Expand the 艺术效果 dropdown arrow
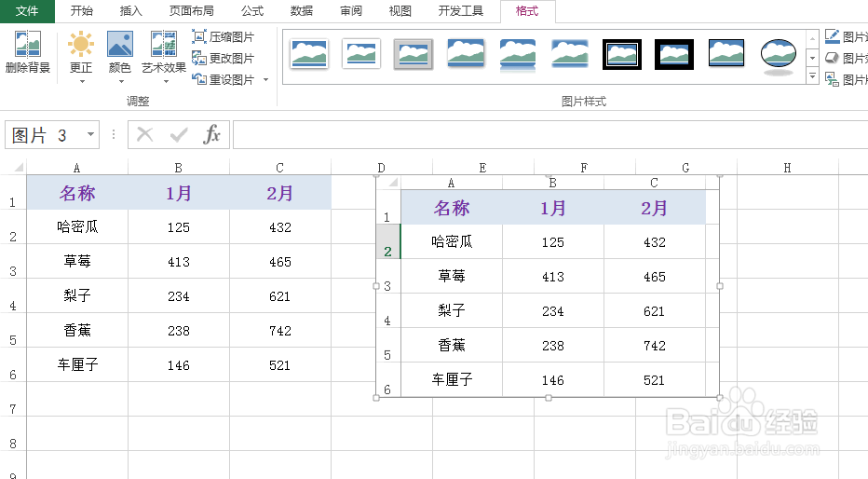Viewport: 868px width, 479px height. coord(166,81)
